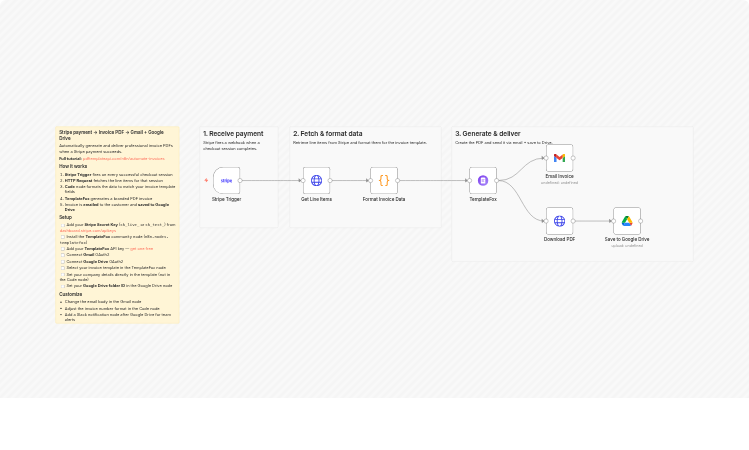Image resolution: width=749 pixels, height=450 pixels.
Task: Select the Save to Google Drive node
Action: (627, 221)
